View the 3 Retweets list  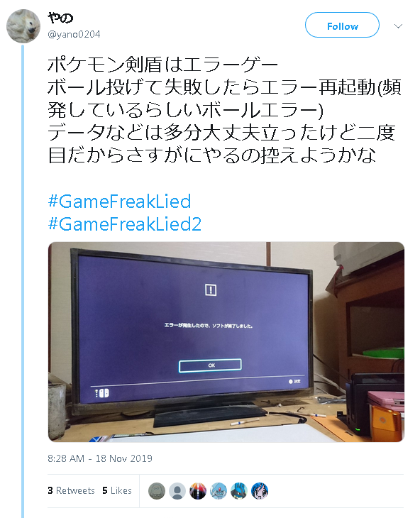click(71, 490)
